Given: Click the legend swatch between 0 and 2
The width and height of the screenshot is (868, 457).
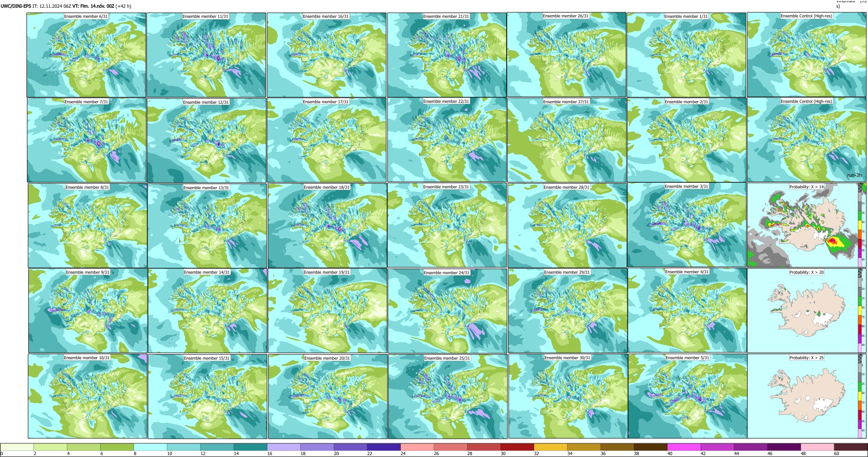Looking at the screenshot, I should pos(17,447).
